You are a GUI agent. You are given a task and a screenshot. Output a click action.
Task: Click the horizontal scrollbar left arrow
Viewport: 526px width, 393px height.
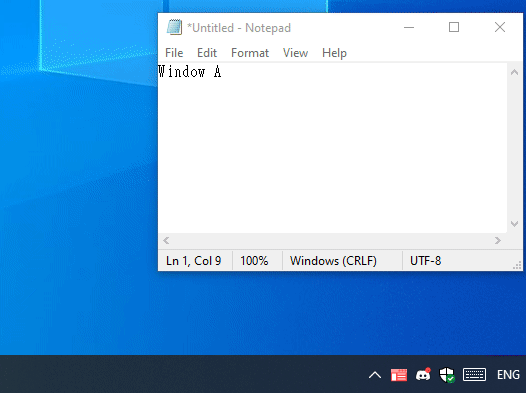point(166,240)
